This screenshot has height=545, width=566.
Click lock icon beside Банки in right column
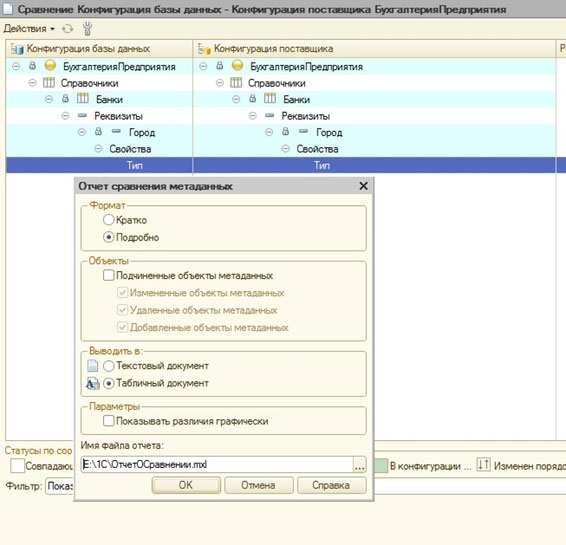[253, 99]
